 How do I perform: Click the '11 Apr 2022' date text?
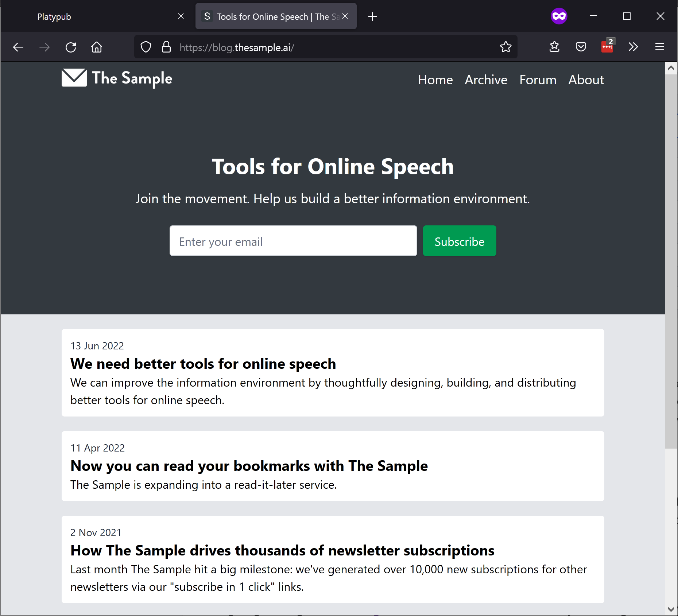pyautogui.click(x=97, y=448)
